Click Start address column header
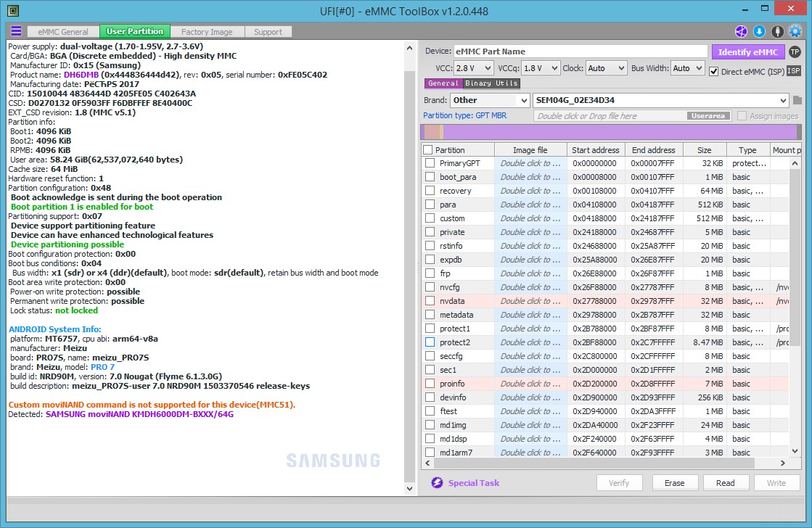The width and height of the screenshot is (812, 528). click(596, 150)
